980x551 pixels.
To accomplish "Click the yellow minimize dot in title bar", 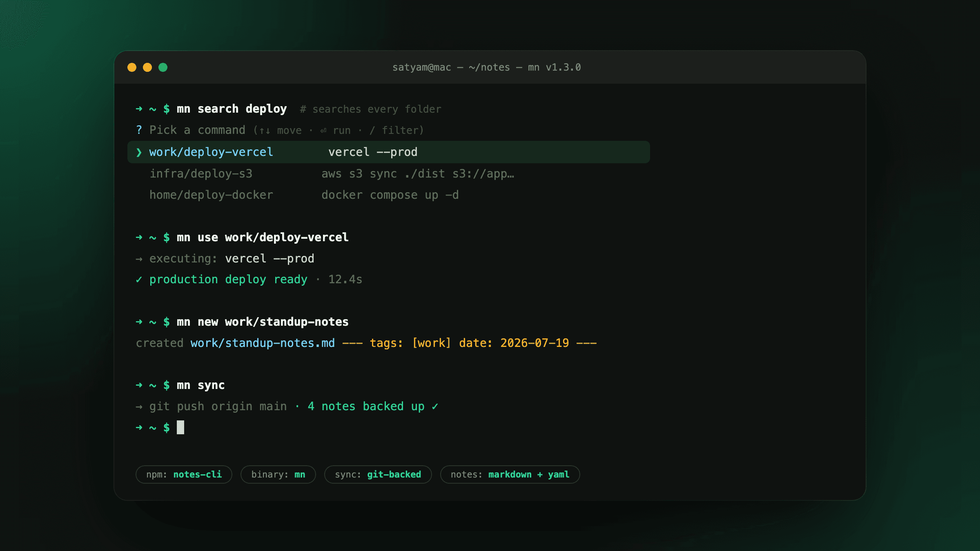I will (x=147, y=67).
